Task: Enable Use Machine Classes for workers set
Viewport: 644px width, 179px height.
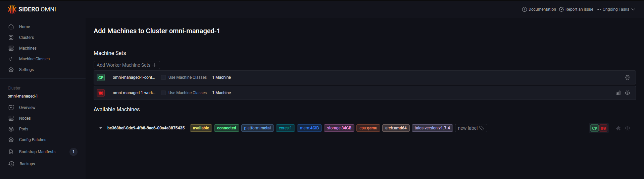Action: point(163,93)
